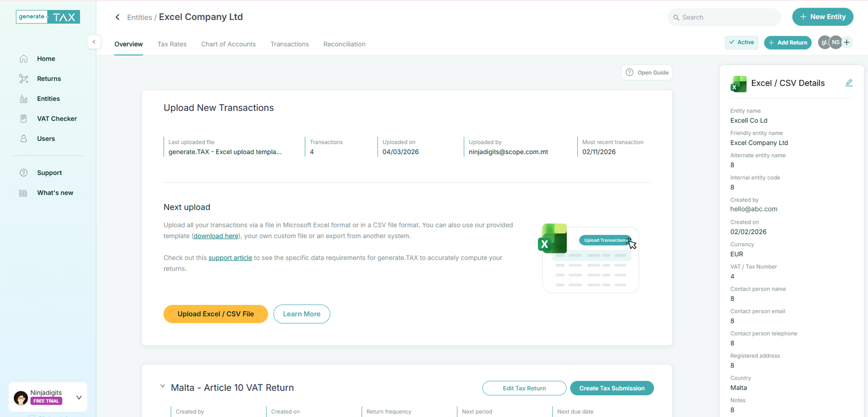Click the last uploaded file name
Screen dimensions: 868x417
[225, 152]
